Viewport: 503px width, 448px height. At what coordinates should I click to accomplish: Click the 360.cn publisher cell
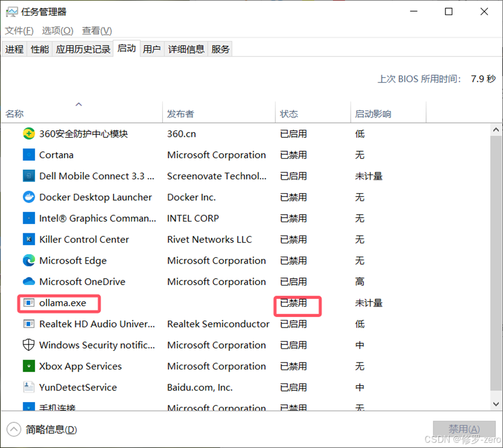point(181,134)
